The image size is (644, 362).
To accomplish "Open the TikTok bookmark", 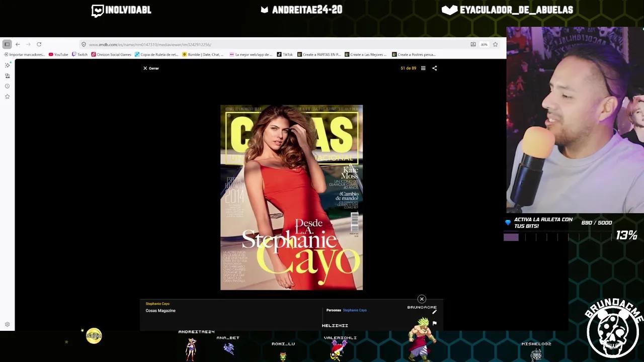I will (285, 54).
